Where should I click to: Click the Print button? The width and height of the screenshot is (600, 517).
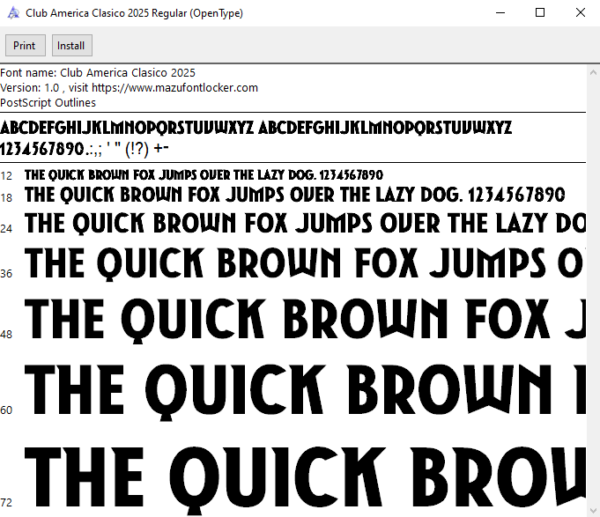click(25, 45)
